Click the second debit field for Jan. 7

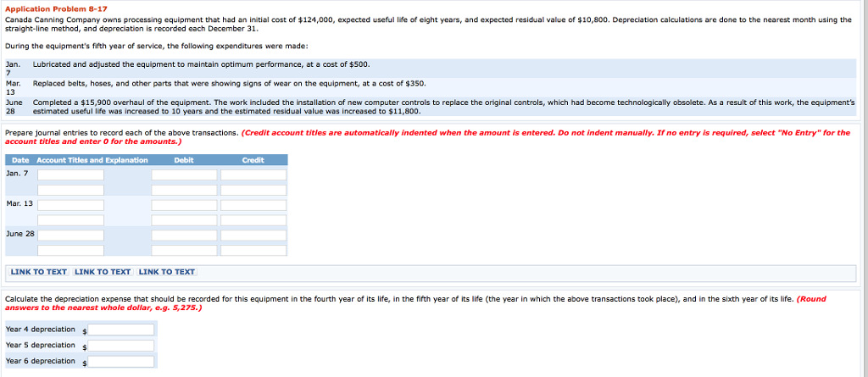click(x=184, y=190)
